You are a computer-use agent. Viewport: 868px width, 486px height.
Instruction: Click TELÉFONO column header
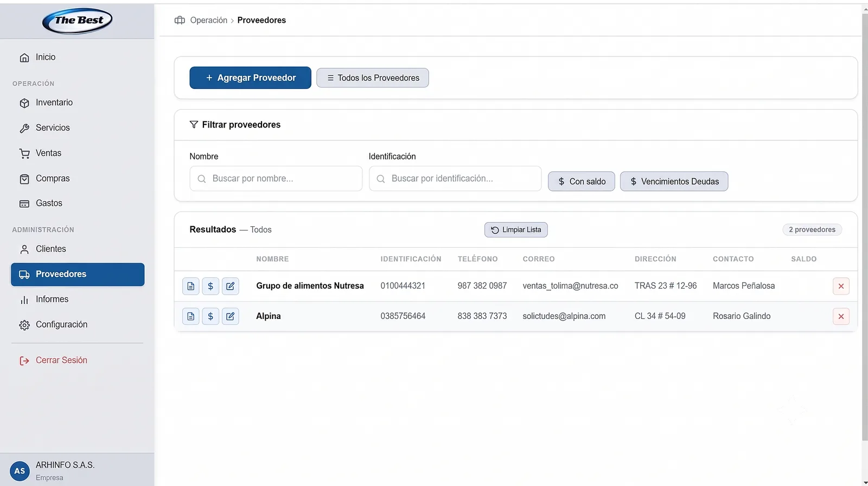(477, 259)
